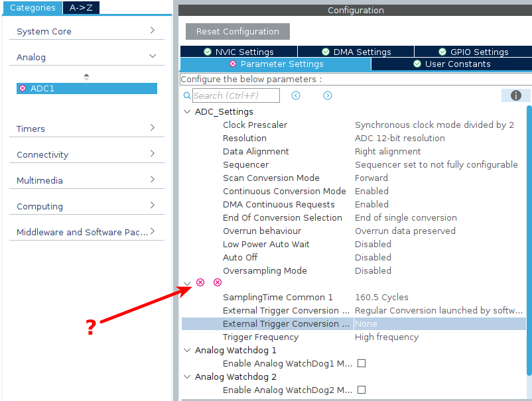Image resolution: width=532 pixels, height=401 pixels.
Task: Click the right navigation arrow beside search field
Action: [327, 95]
